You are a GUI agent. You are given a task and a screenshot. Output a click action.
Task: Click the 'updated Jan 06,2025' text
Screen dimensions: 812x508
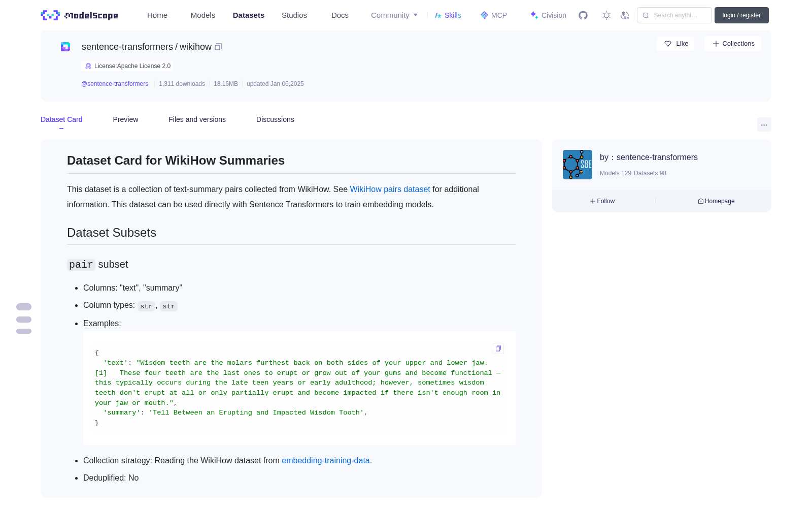tap(275, 84)
